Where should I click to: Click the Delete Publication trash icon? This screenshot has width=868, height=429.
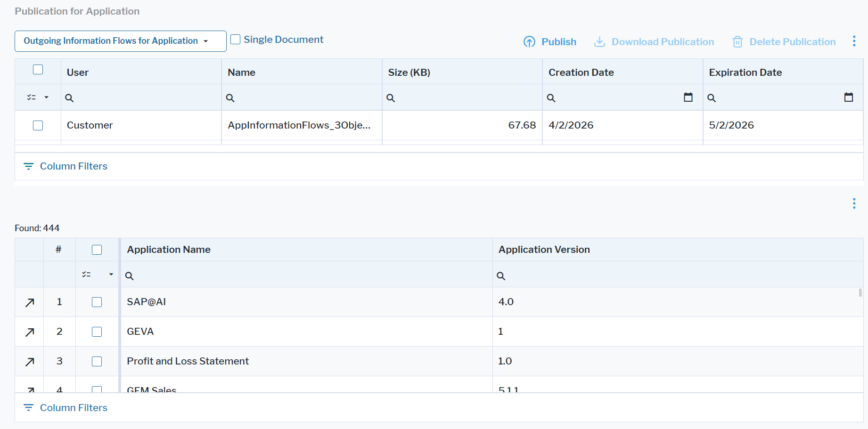[737, 41]
